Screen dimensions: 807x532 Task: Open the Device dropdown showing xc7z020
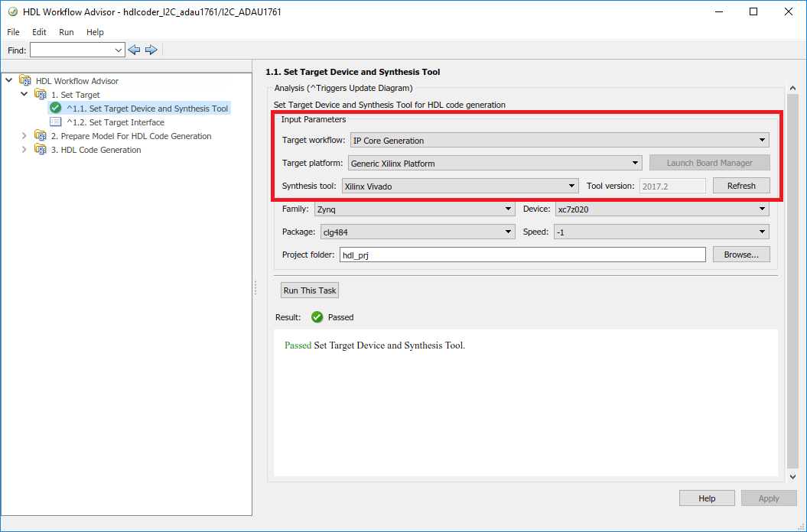pyautogui.click(x=662, y=209)
